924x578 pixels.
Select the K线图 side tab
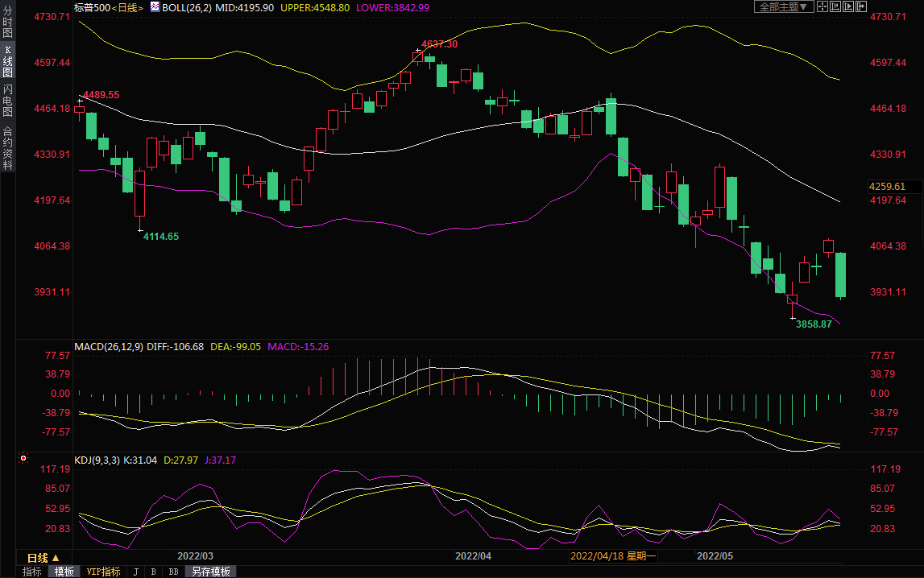7,60
